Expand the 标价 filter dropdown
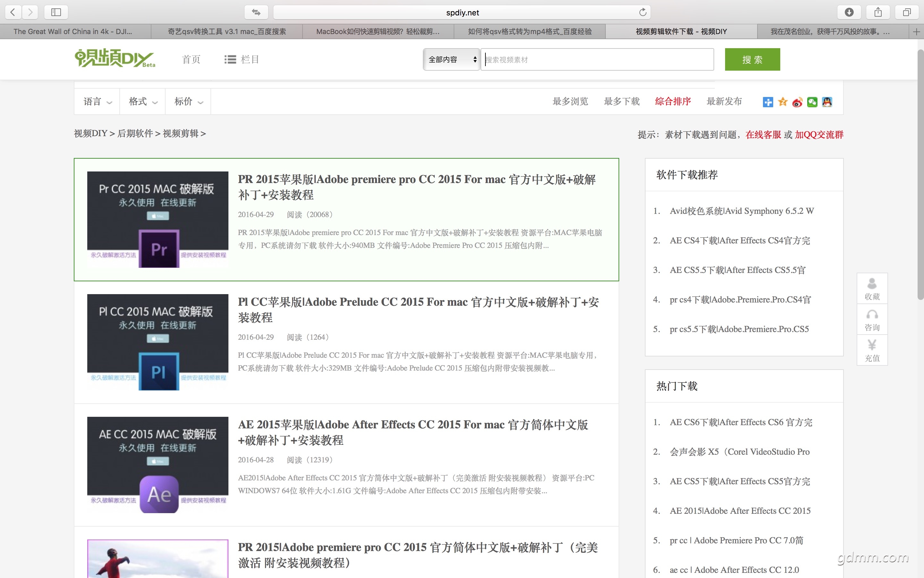 pos(188,102)
